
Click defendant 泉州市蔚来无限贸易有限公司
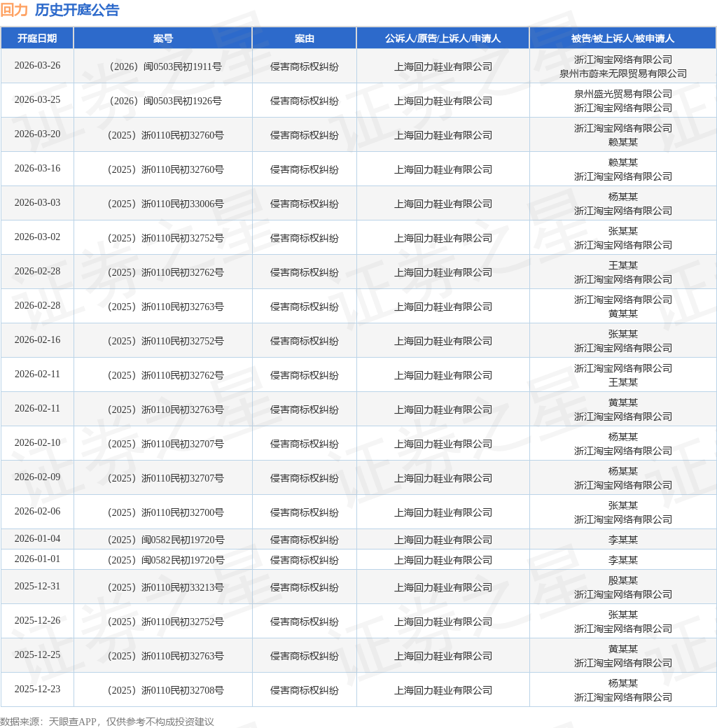pos(622,73)
